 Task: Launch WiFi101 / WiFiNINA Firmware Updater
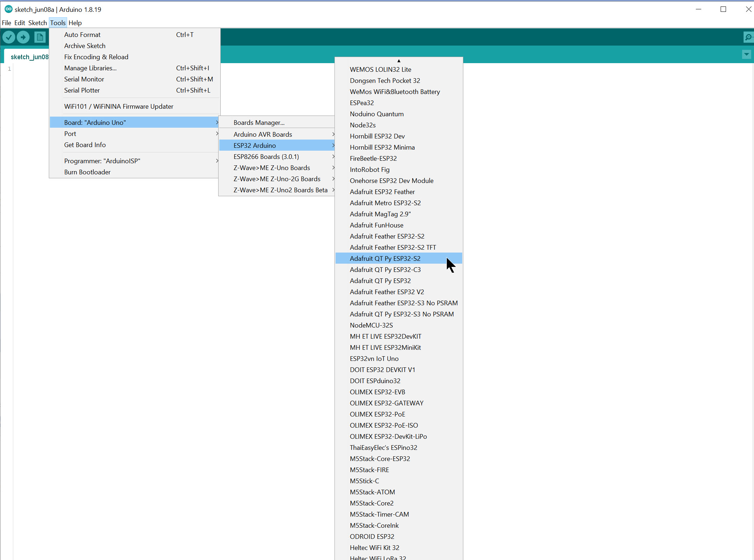135,107
